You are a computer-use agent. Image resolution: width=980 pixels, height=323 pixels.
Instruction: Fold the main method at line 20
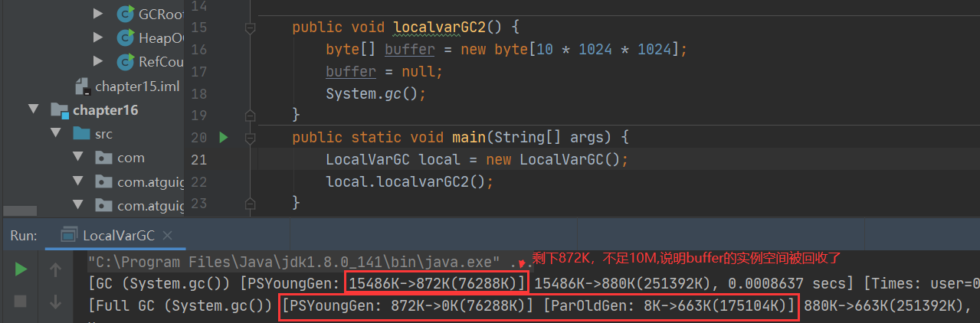249,138
